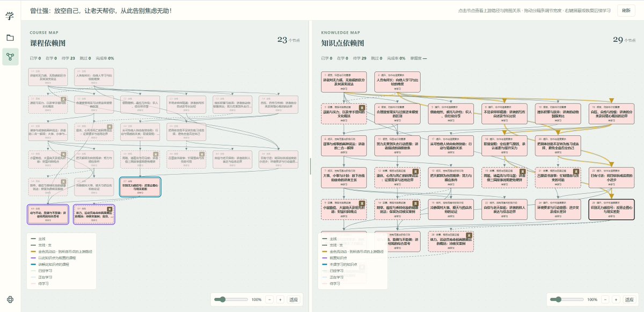Screen dimensions: 644x312
Task: Click the 学 logo in the sidebar
Action: point(10,16)
